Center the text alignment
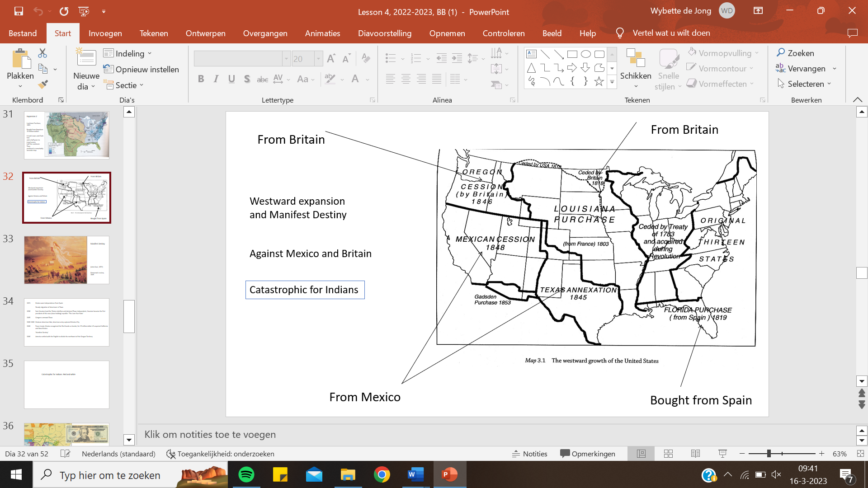Screen dimensions: 868x488 [x=406, y=79]
